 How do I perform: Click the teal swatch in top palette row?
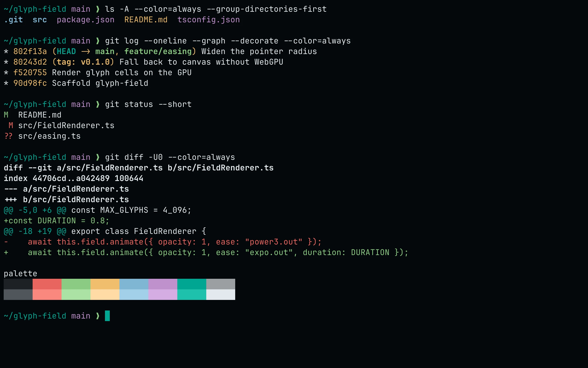coord(192,284)
